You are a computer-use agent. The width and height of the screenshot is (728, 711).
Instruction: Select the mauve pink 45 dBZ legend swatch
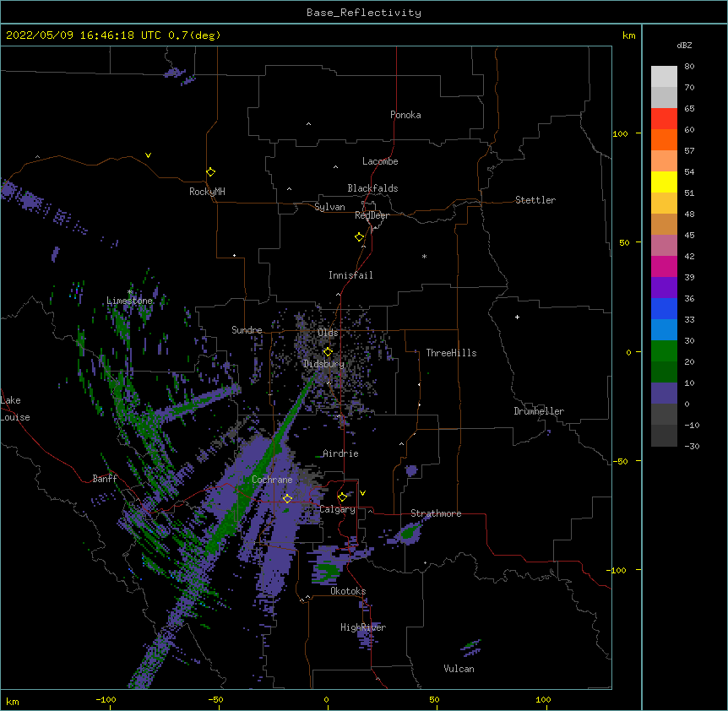point(664,245)
